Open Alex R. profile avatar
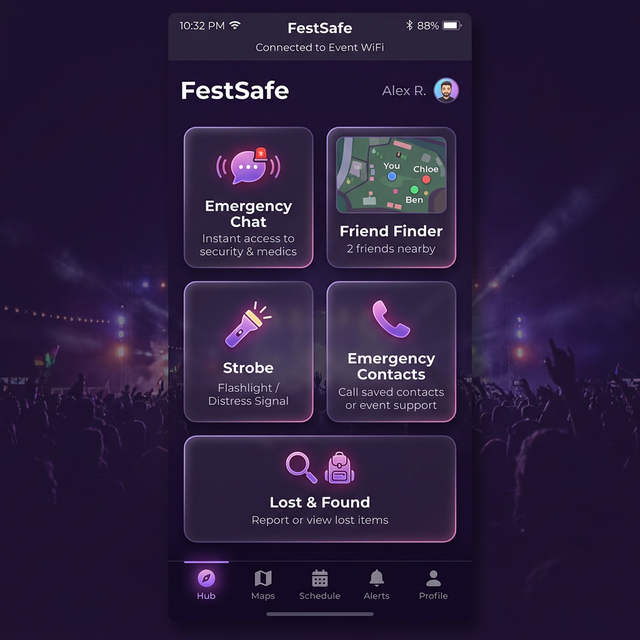Image resolution: width=640 pixels, height=640 pixels. click(446, 90)
